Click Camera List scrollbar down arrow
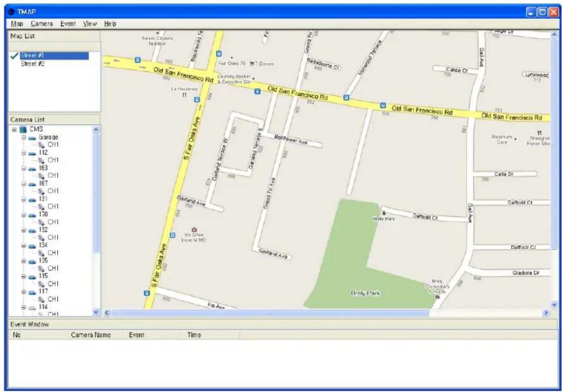The height and width of the screenshot is (392, 562). (x=96, y=312)
